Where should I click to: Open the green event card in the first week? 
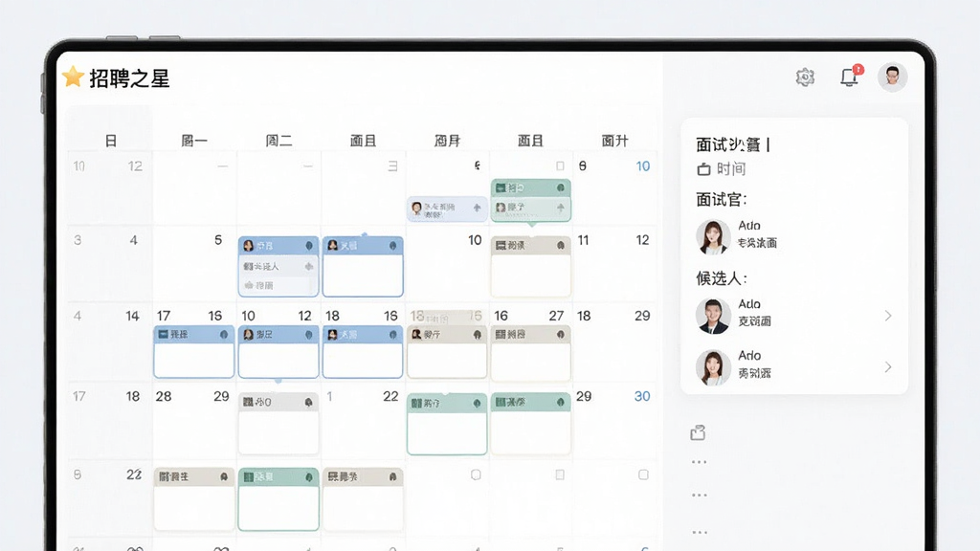pos(530,201)
